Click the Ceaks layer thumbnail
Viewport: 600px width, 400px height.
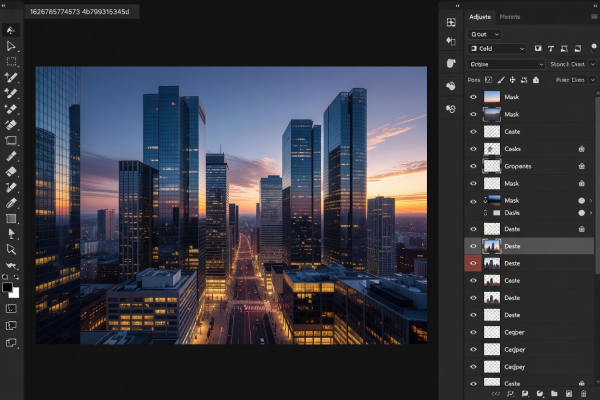(492, 149)
